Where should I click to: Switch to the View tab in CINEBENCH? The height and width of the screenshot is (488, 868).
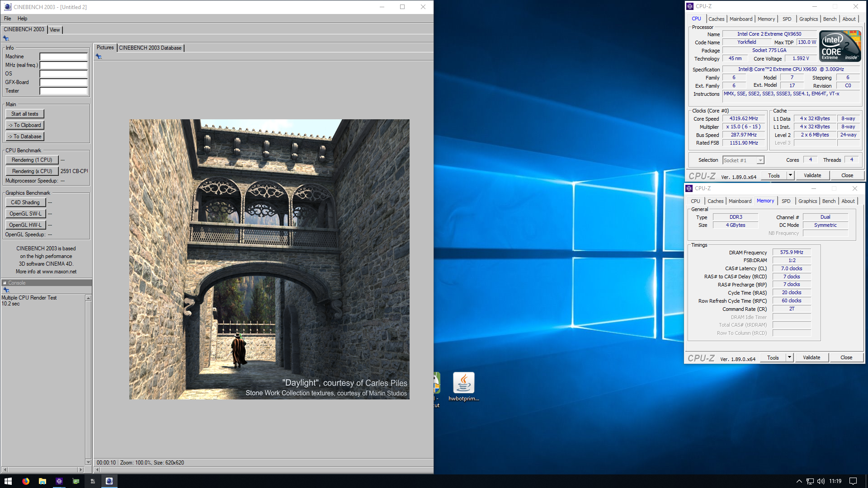click(55, 30)
